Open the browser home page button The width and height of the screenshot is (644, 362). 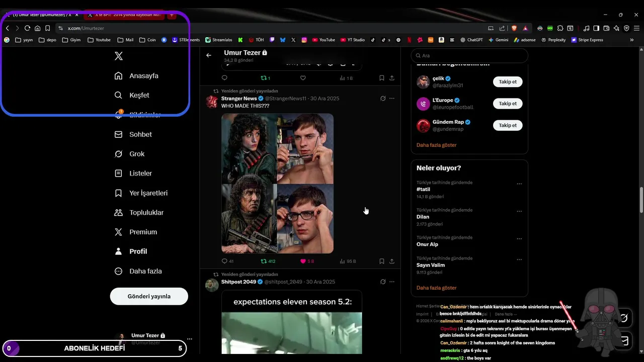[37, 28]
